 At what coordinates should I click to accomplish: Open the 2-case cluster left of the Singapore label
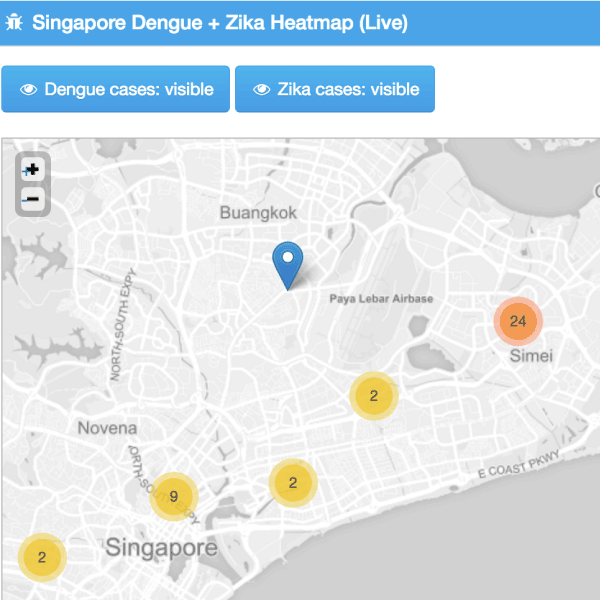click(41, 557)
